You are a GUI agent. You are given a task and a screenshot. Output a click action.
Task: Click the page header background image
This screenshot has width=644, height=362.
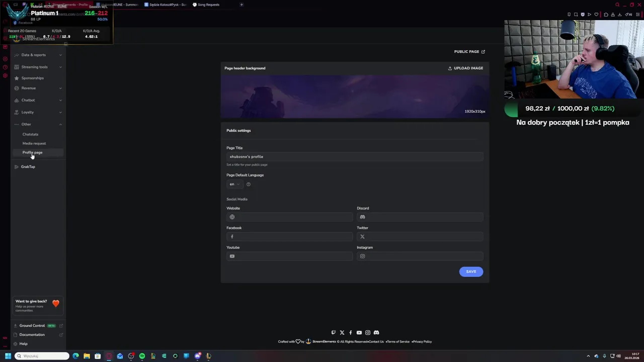[355, 97]
